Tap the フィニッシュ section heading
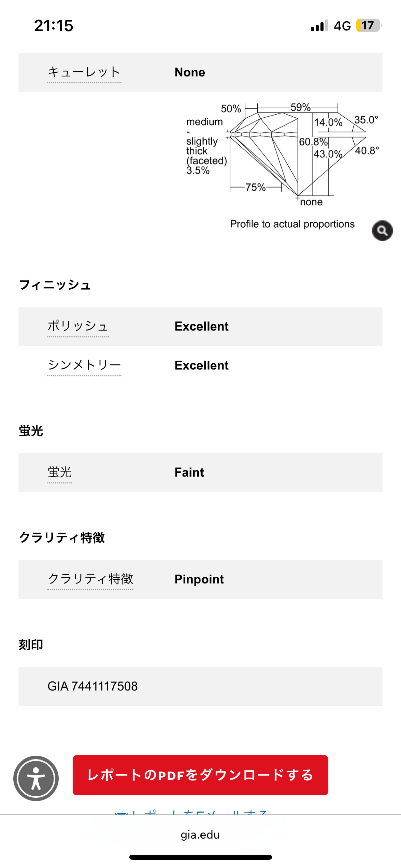The image size is (401, 868). click(55, 285)
